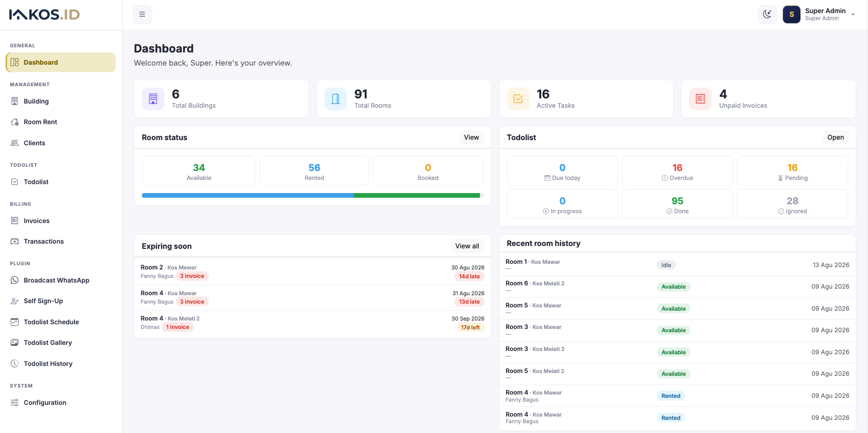The height and width of the screenshot is (433, 868).
Task: Click the green available segment of room status bar
Action: [417, 195]
